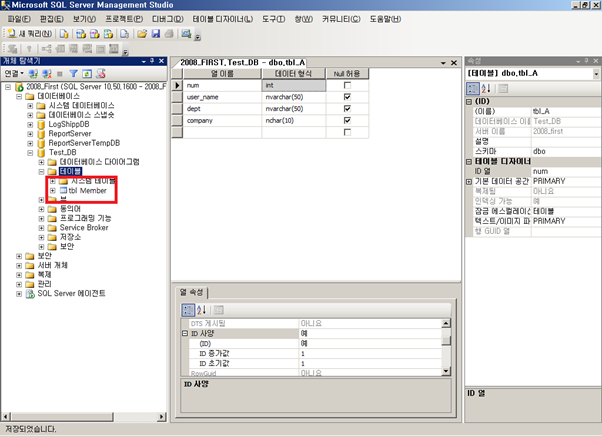Click the Activity Monitor toolbar icon
Image resolution: width=602 pixels, height=437 pixels.
point(186,34)
